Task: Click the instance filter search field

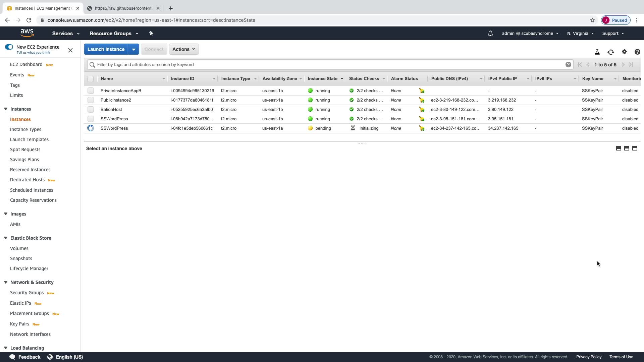Action: point(329,65)
